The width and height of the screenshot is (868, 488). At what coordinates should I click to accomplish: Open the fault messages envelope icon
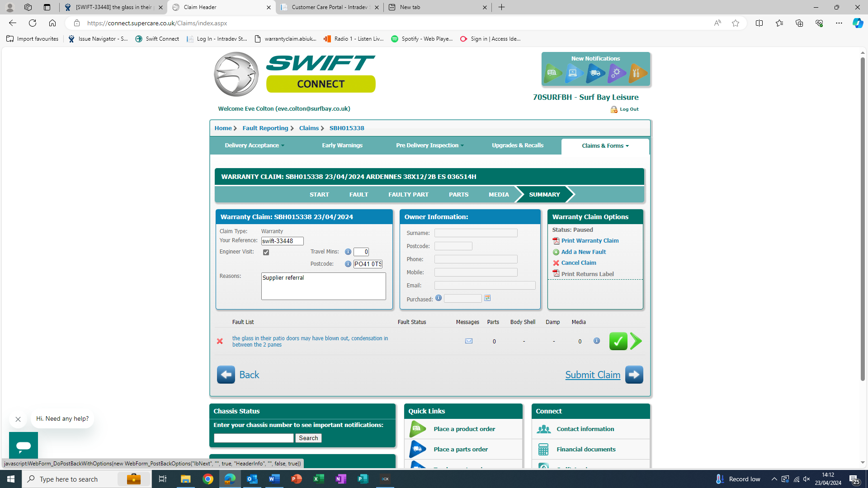469,341
